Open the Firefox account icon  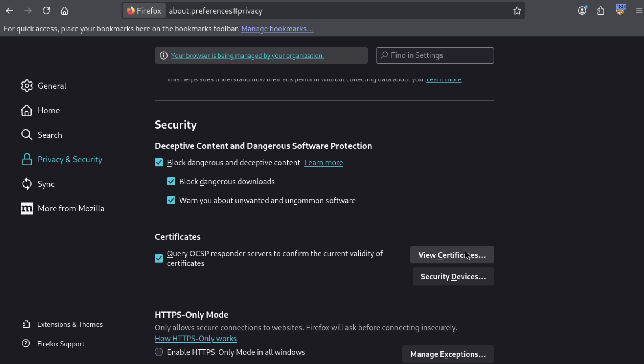(x=582, y=11)
